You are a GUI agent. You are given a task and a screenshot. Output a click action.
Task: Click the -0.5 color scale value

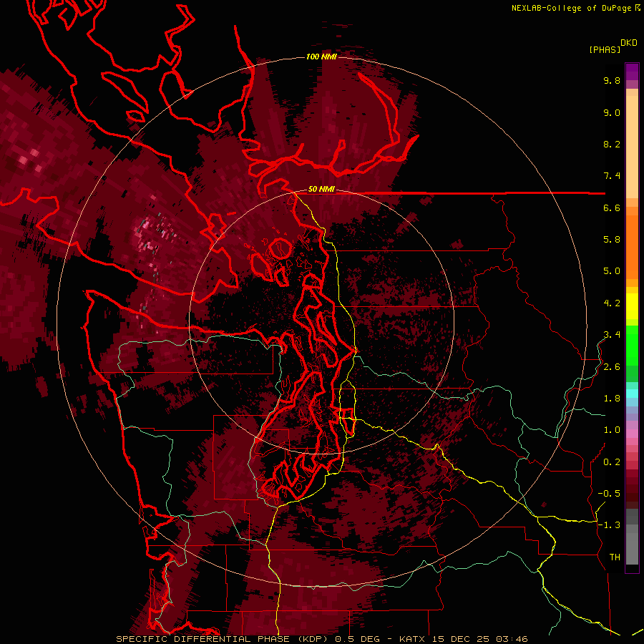coord(609,494)
